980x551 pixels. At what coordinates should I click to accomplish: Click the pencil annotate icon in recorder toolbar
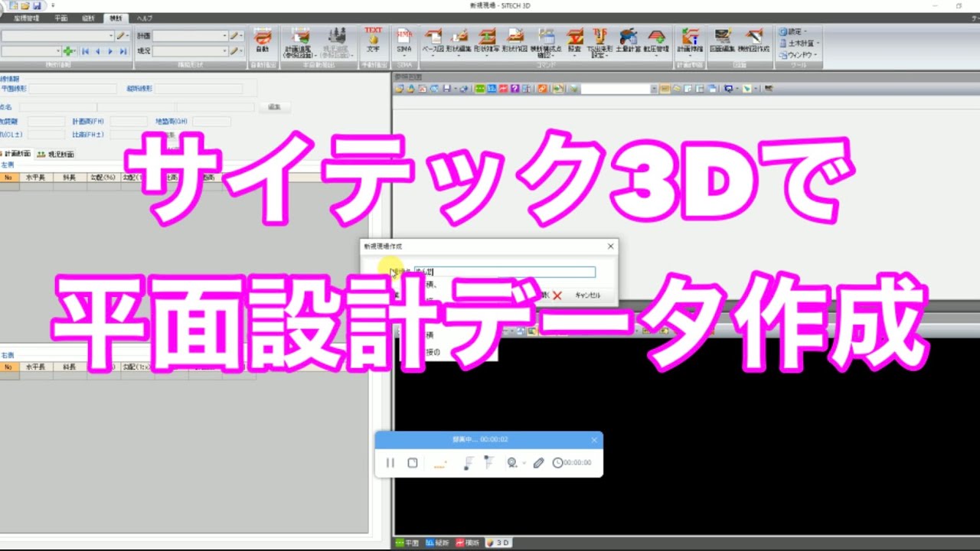[x=538, y=463]
